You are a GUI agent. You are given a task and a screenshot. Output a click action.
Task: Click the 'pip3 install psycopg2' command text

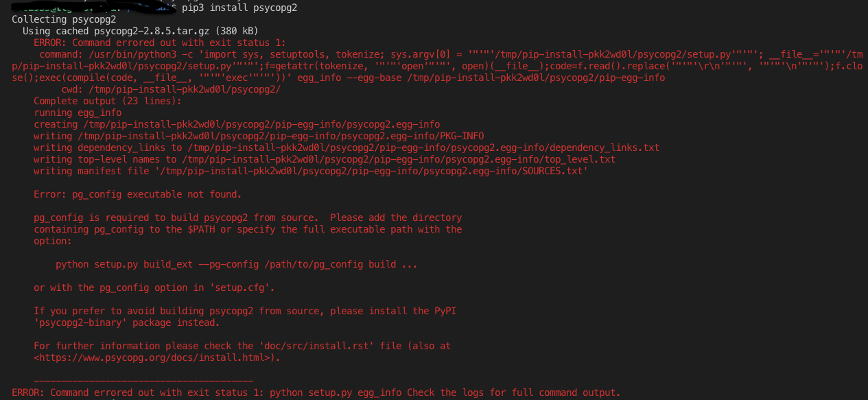click(239, 8)
